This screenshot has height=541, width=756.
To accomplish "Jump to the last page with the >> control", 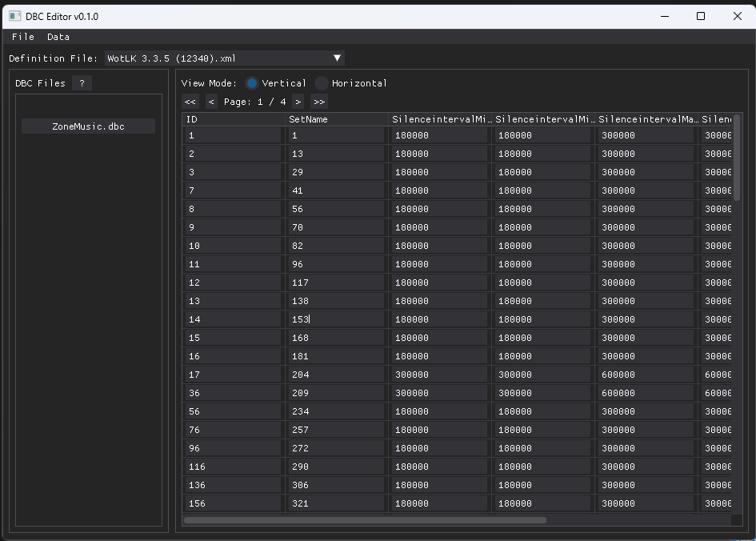I will [x=318, y=102].
